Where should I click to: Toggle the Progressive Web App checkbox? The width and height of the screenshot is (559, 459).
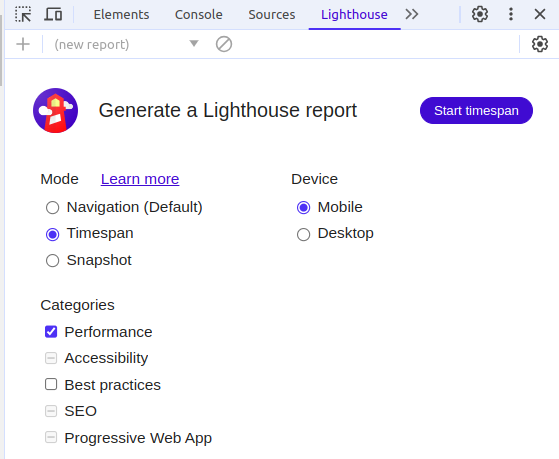(x=51, y=437)
